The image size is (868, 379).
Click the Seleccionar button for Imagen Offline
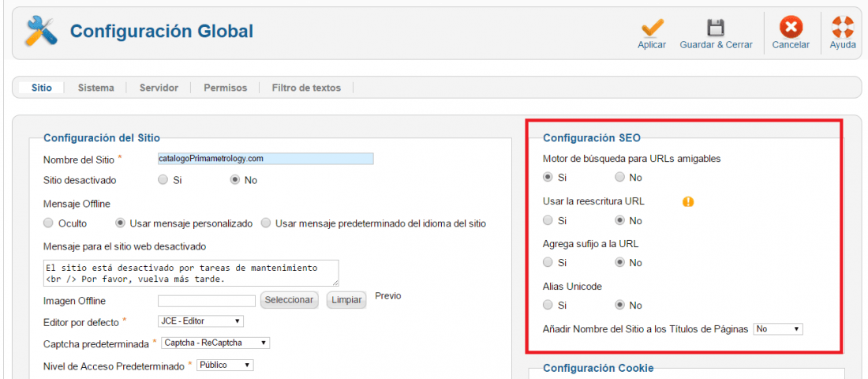(290, 300)
